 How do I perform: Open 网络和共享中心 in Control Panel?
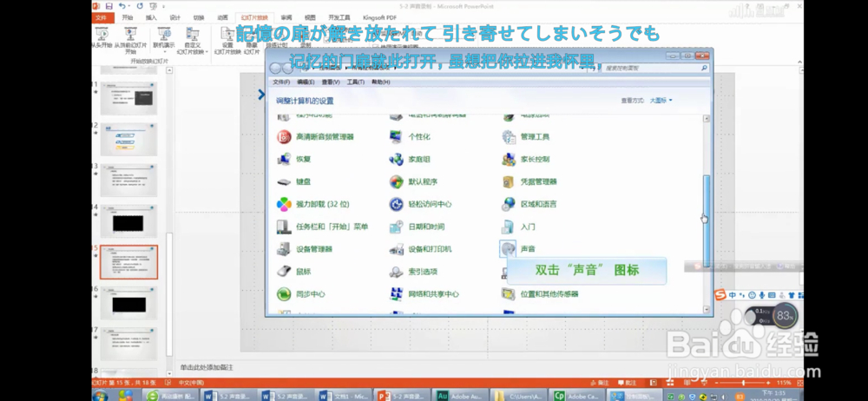click(424, 294)
